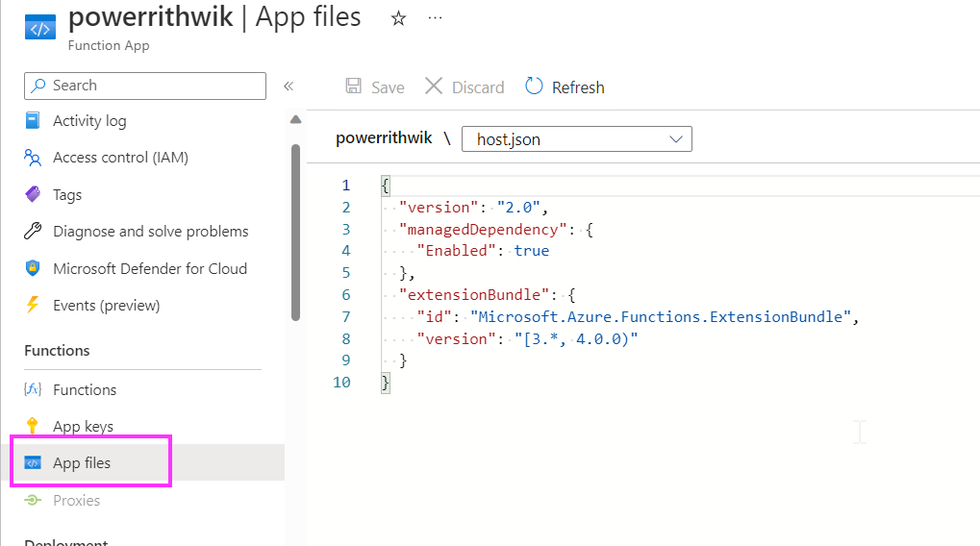This screenshot has width=980, height=546.
Task: Open the more options ellipsis in header
Action: [435, 18]
